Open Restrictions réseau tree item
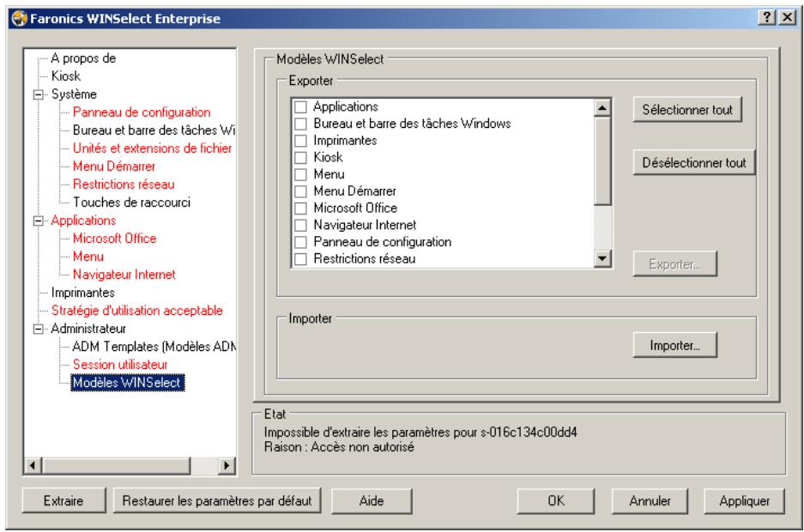 (x=124, y=184)
